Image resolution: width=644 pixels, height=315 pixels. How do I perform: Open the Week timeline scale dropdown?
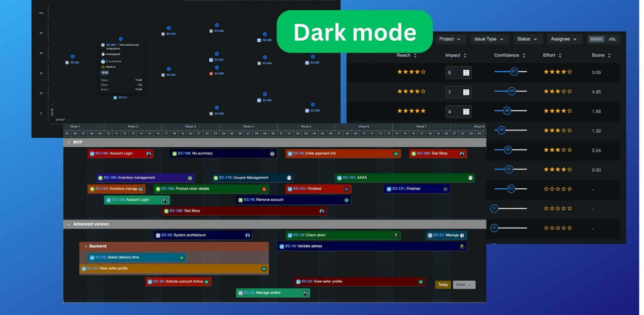464,285
